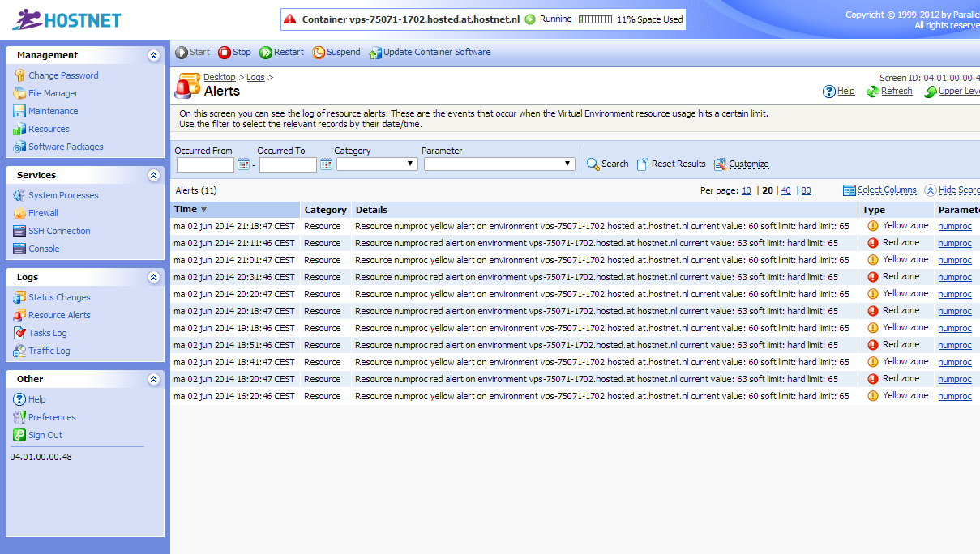Open calendar picker for Occurred To
This screenshot has width=980, height=554.
click(x=326, y=164)
